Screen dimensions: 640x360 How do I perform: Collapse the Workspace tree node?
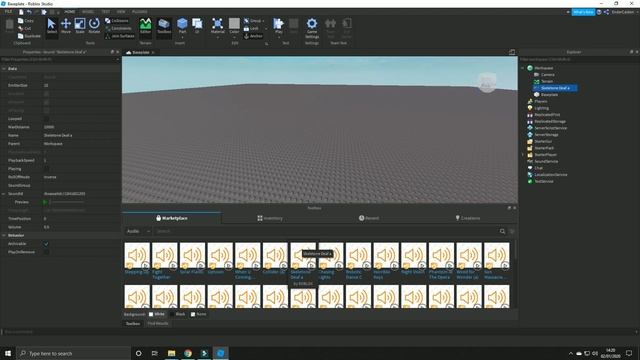(x=523, y=68)
